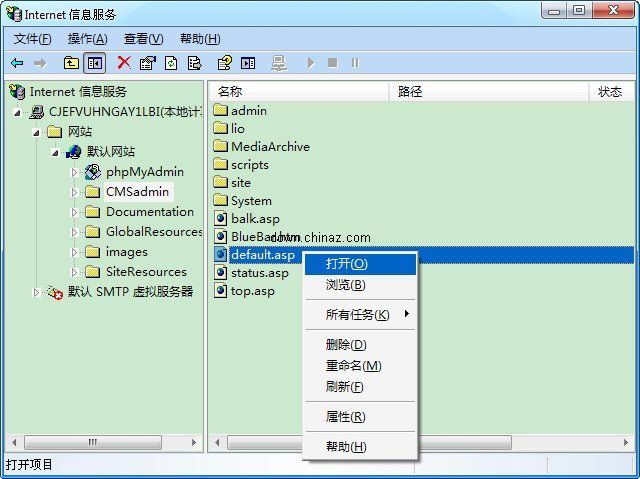Open the 查看(V) menu
Viewport: 640px width, 479px height.
tap(144, 39)
